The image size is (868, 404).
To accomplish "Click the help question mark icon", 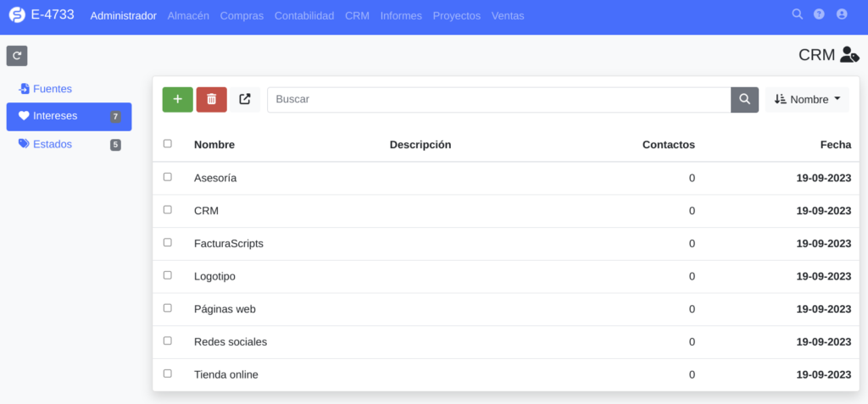I will click(819, 14).
